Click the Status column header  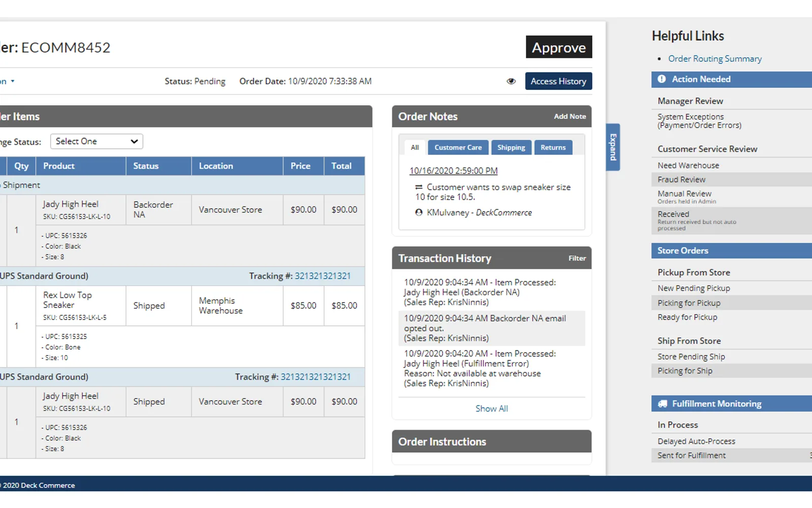(x=159, y=166)
